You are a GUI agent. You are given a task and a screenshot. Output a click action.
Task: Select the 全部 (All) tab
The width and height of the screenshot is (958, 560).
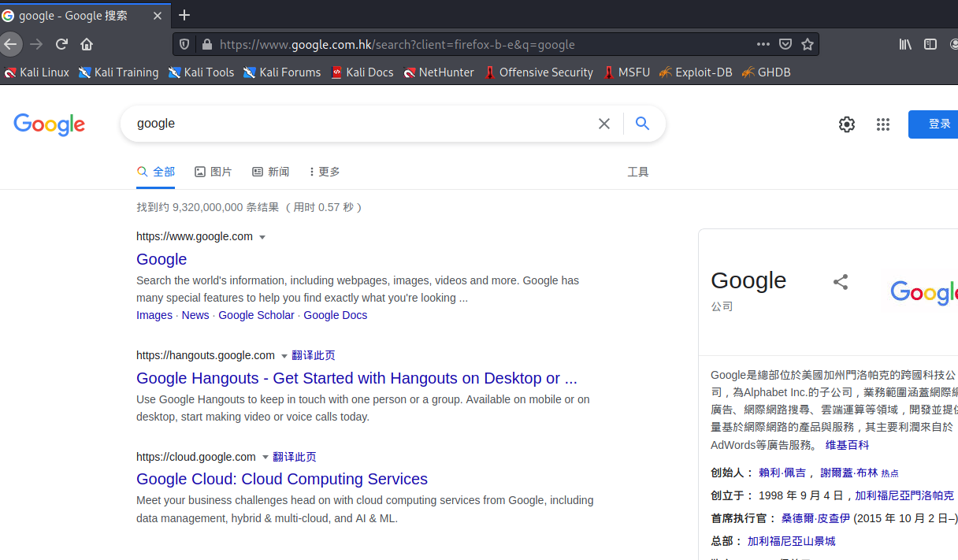pos(155,172)
